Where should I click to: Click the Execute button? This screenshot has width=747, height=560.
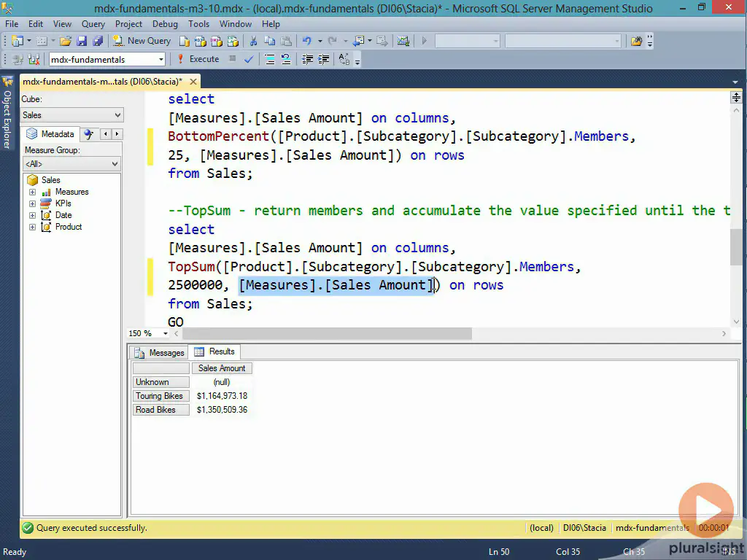[198, 59]
